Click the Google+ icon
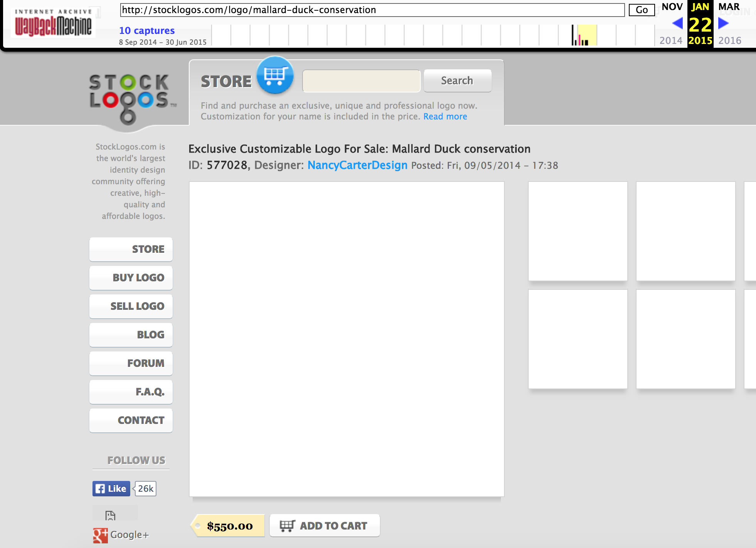 tap(100, 536)
